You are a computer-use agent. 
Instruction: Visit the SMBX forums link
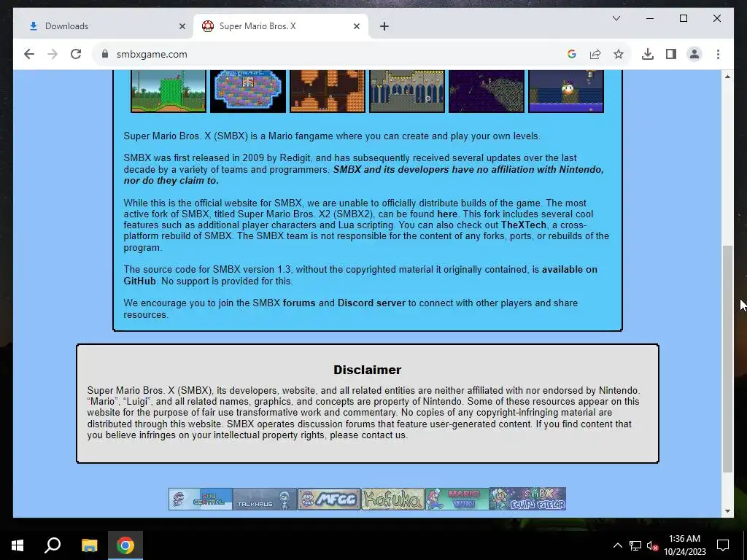click(x=298, y=303)
